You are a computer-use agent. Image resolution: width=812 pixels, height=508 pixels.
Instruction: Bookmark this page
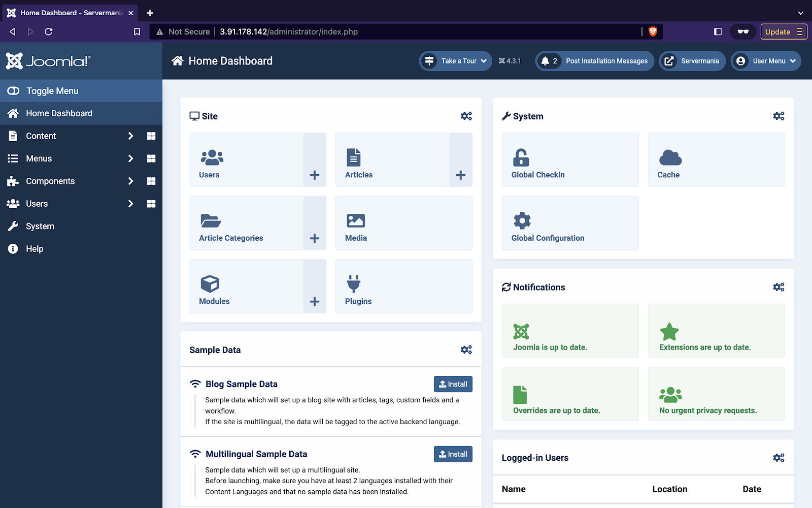coord(137,31)
